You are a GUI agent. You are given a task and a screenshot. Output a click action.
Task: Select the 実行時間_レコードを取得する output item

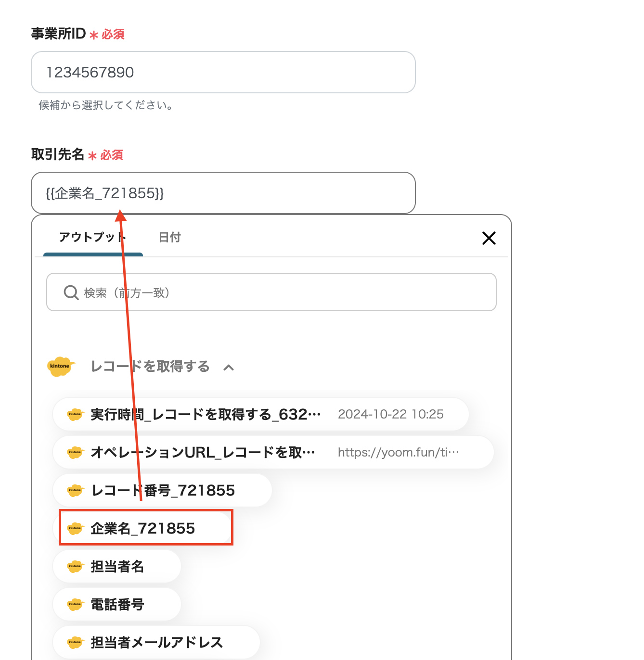261,414
